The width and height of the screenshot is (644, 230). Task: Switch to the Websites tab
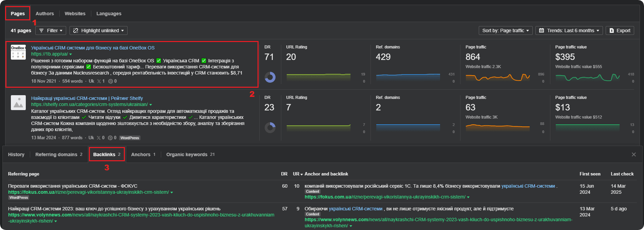click(x=75, y=14)
